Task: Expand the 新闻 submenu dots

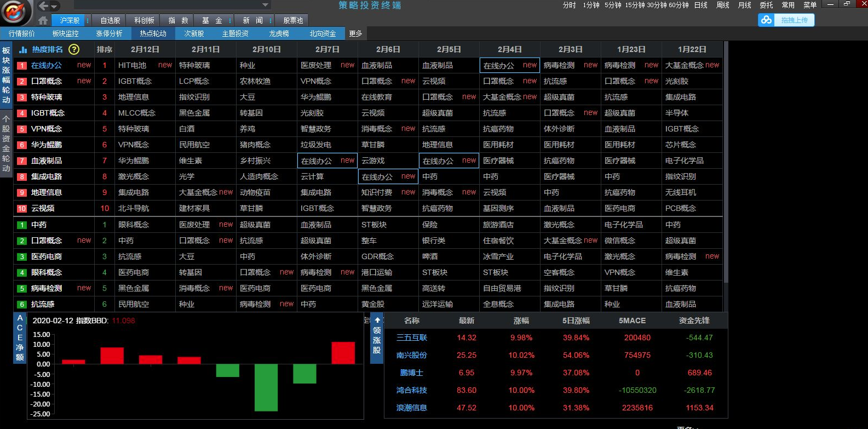Action: point(271,20)
